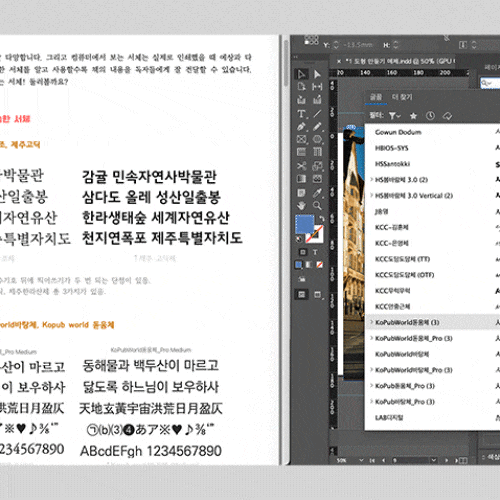Select the Rectangle Frame tool
Viewport: 500px width, 500px height.
pyautogui.click(x=301, y=139)
